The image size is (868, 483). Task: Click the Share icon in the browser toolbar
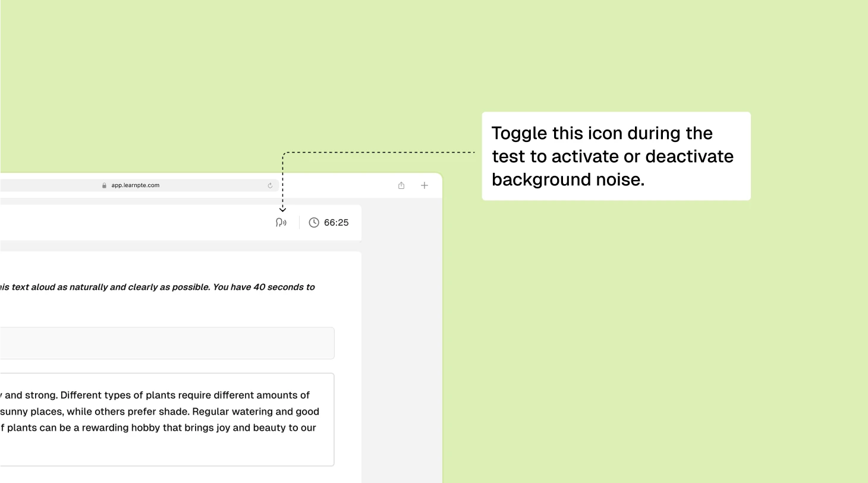coord(401,185)
